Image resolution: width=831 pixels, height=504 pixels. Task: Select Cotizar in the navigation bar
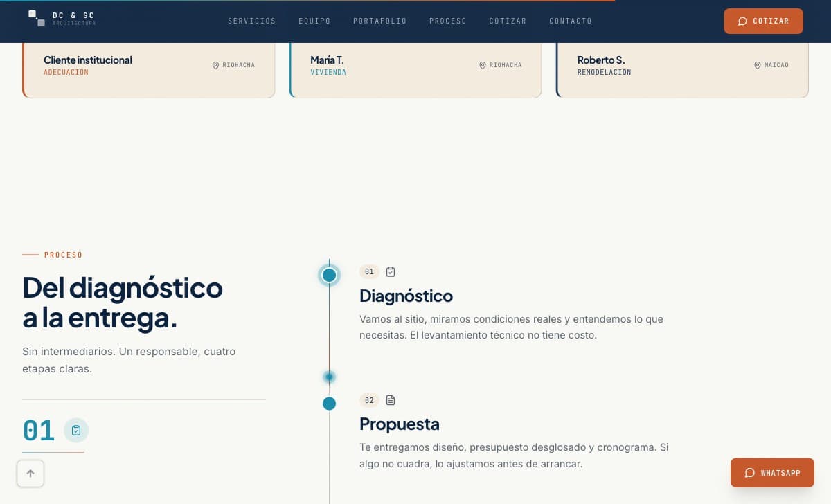[508, 21]
